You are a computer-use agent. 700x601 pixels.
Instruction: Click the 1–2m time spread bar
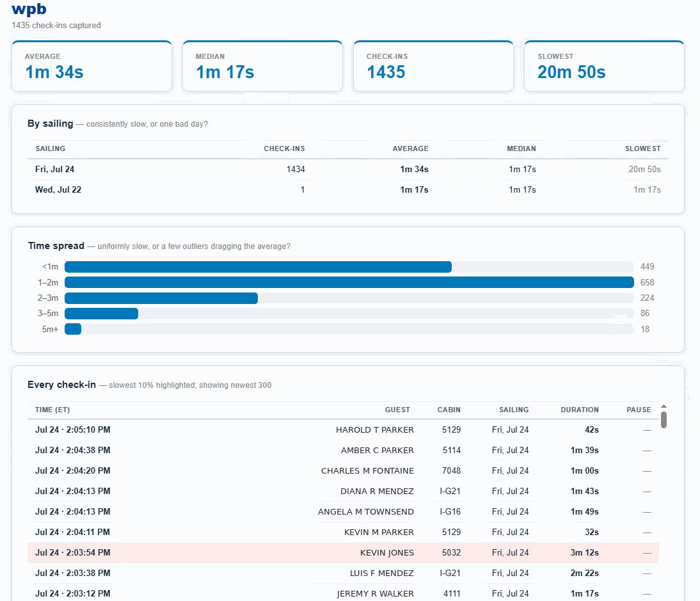click(349, 282)
